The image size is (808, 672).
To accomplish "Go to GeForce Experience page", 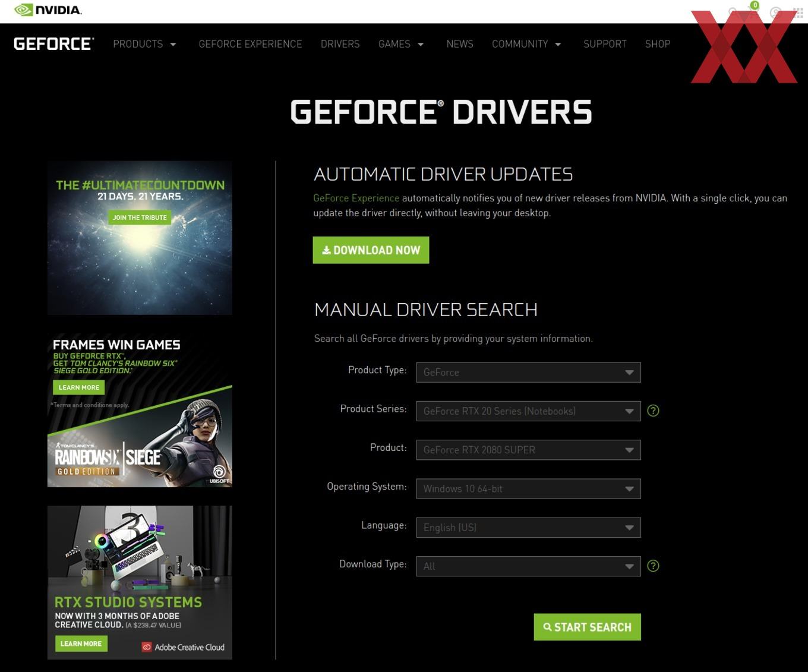I will point(250,44).
